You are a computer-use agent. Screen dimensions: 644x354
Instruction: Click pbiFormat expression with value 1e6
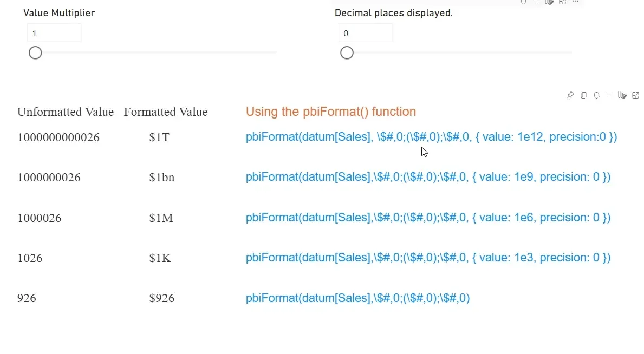tap(428, 217)
